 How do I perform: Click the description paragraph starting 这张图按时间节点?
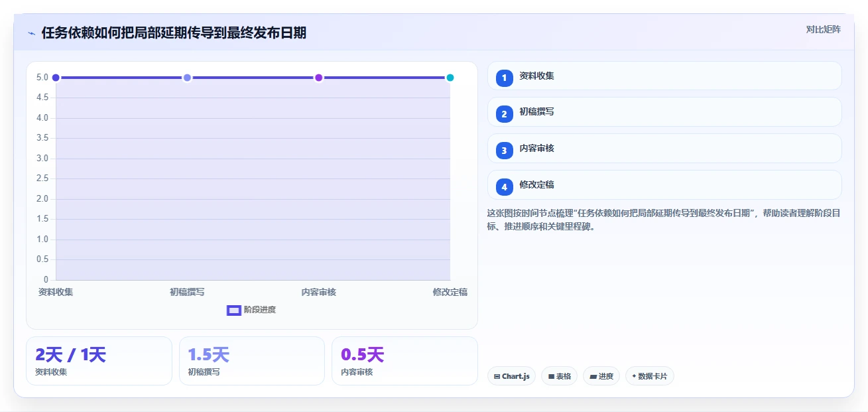(664, 220)
